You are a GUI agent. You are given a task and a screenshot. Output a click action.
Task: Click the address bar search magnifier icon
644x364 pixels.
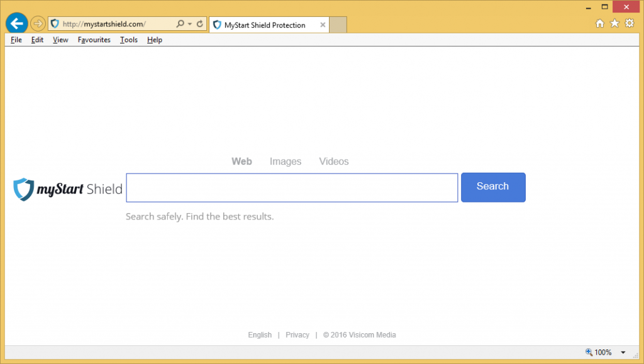click(180, 24)
